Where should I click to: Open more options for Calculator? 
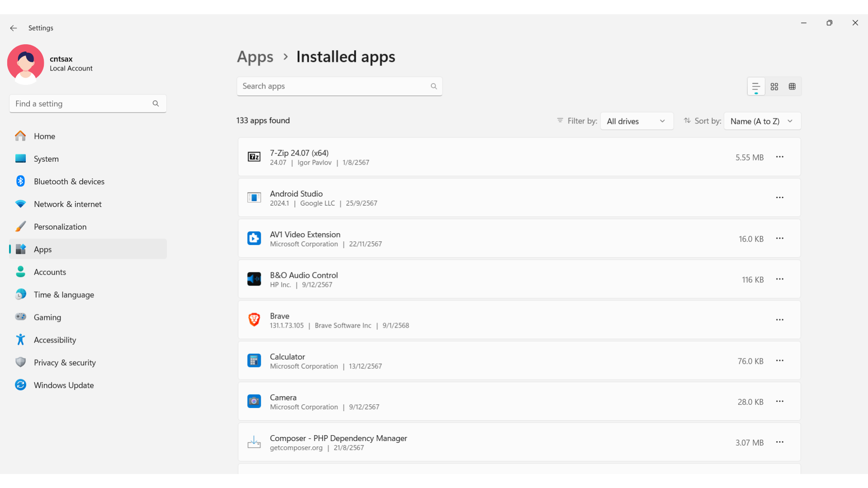coord(780,361)
